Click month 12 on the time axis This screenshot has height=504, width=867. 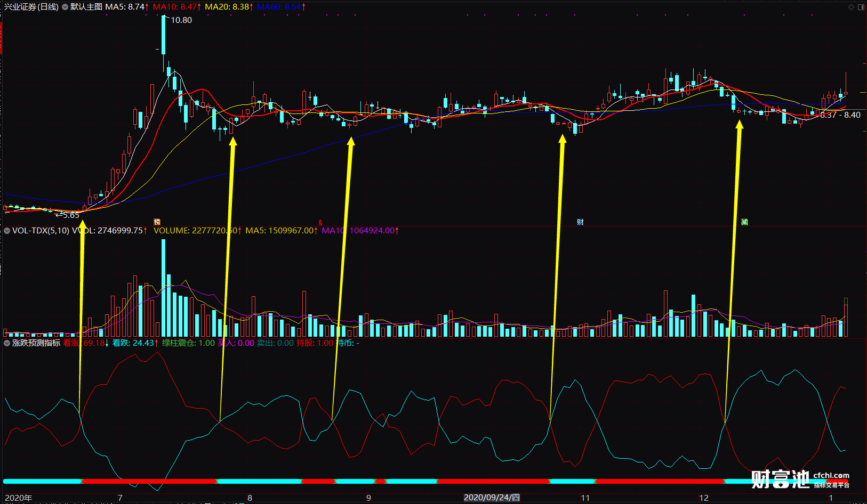click(x=704, y=498)
